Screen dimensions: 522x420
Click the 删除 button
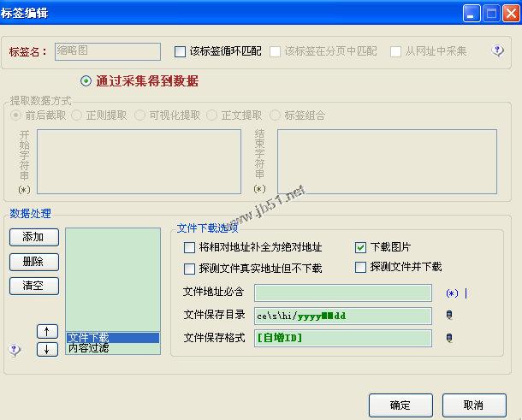(34, 262)
